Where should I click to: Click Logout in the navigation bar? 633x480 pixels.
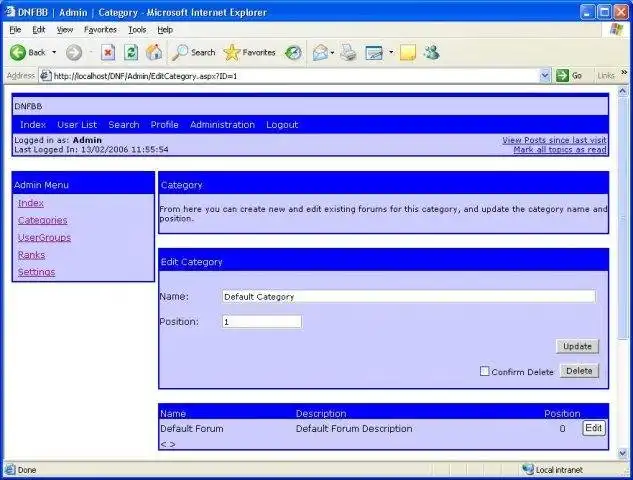(x=282, y=125)
